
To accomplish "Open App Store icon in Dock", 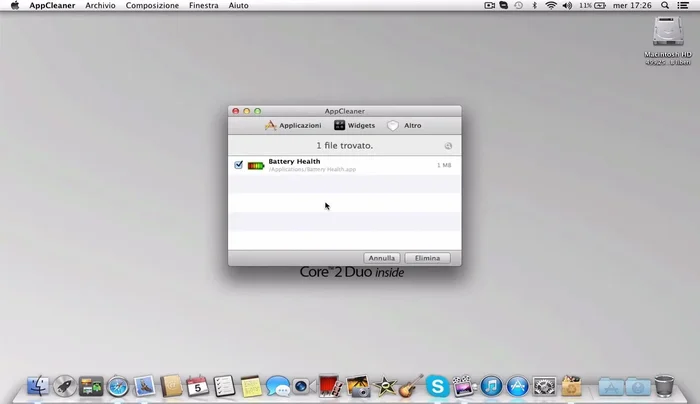I will 518,386.
